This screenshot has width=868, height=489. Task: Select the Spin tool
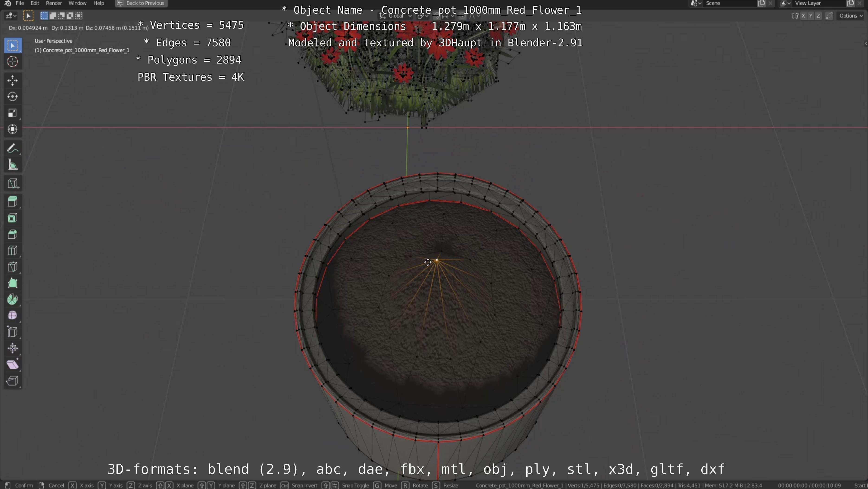coord(13,299)
